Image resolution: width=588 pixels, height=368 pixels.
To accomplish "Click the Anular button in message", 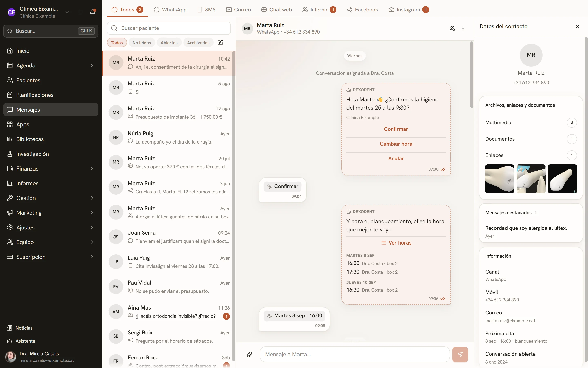I will point(396,159).
